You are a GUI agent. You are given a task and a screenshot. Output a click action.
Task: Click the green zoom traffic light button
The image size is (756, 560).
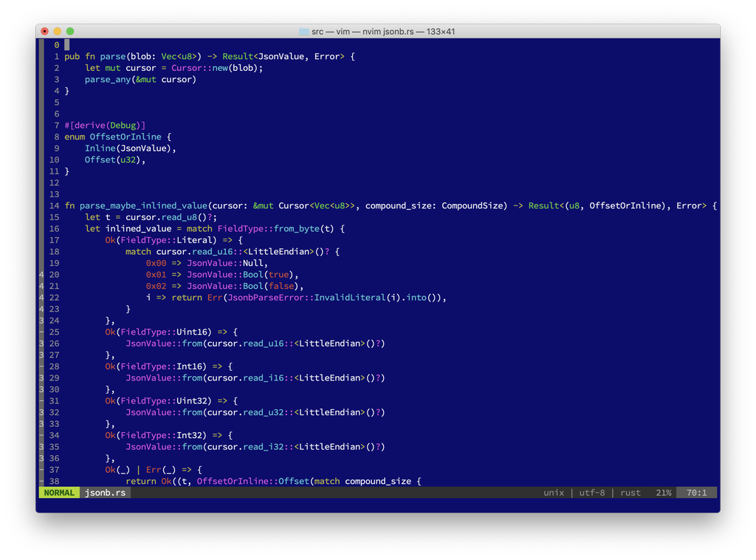pyautogui.click(x=69, y=31)
